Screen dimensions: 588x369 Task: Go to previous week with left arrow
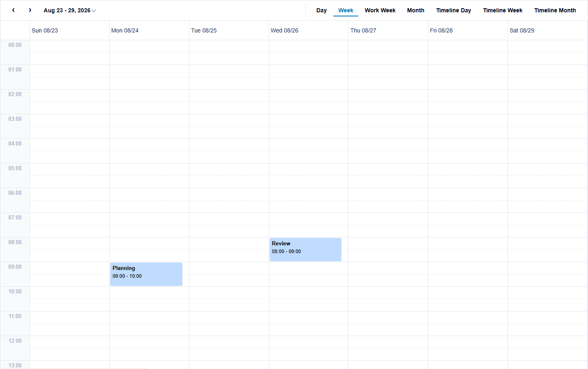pos(14,10)
